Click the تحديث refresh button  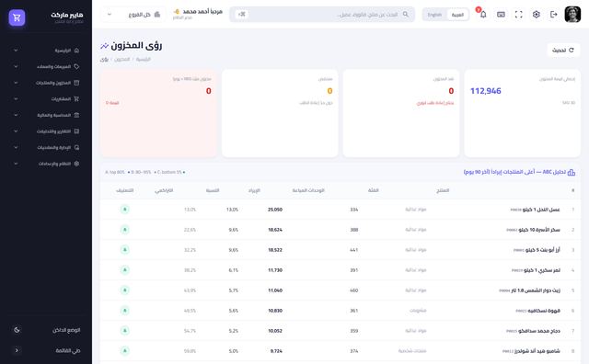(x=563, y=50)
